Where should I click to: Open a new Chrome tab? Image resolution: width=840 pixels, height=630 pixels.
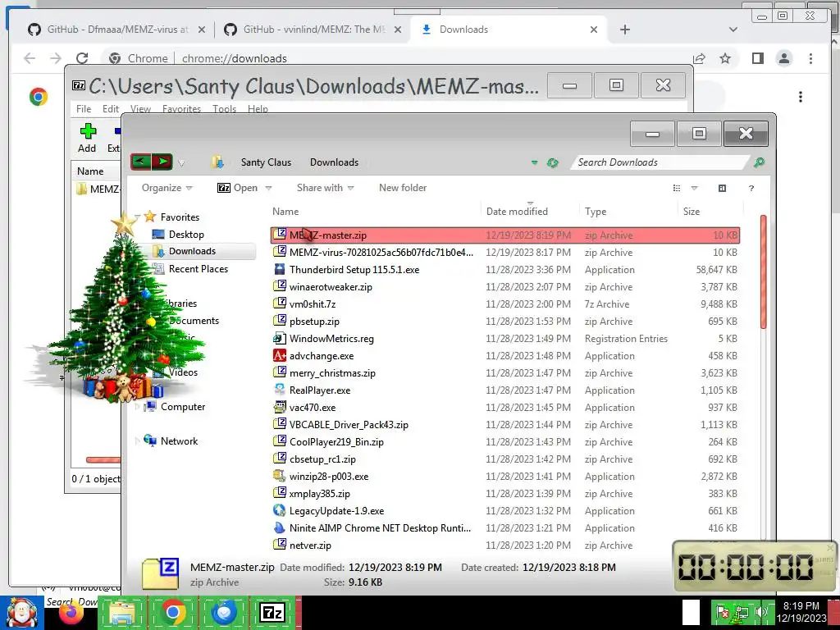[x=624, y=30]
